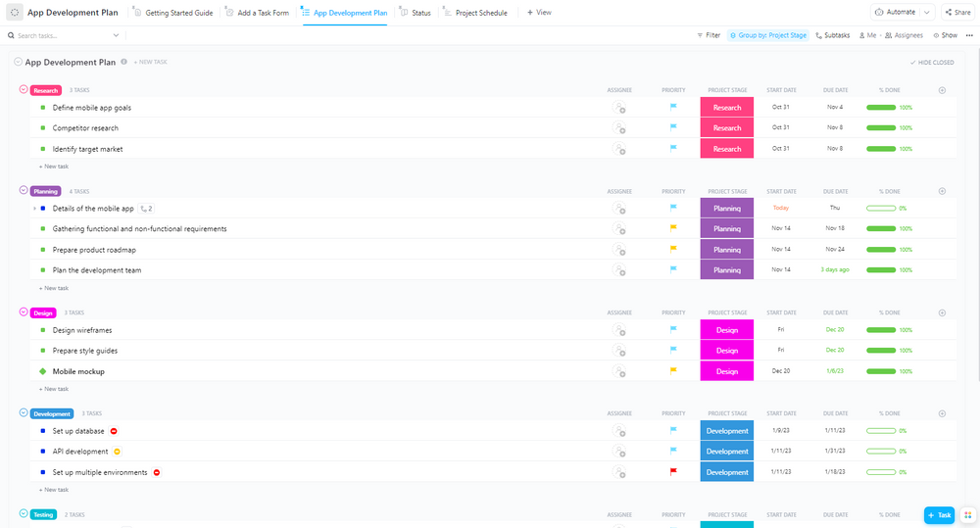980x528 pixels.
Task: Click the blocked icon next to Set up database
Action: (114, 431)
